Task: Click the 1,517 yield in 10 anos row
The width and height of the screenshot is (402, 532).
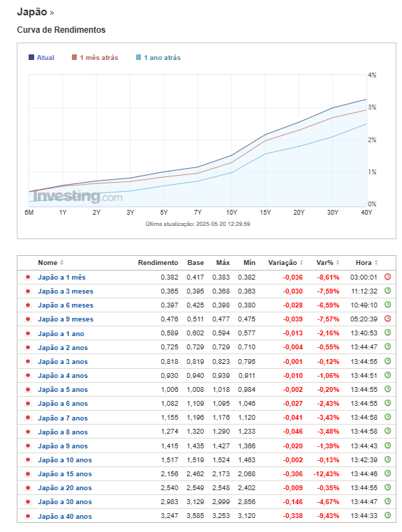Action: point(170,459)
